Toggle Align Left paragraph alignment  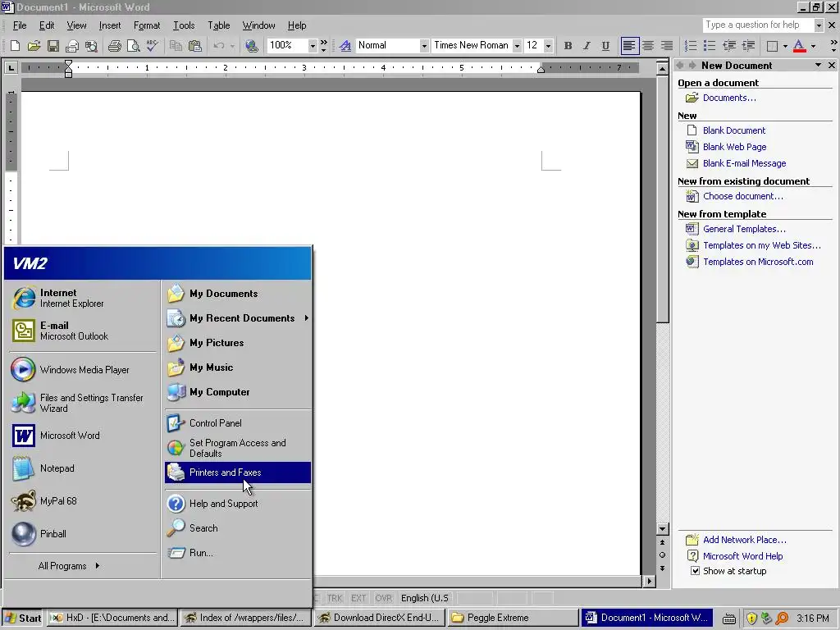tap(629, 46)
